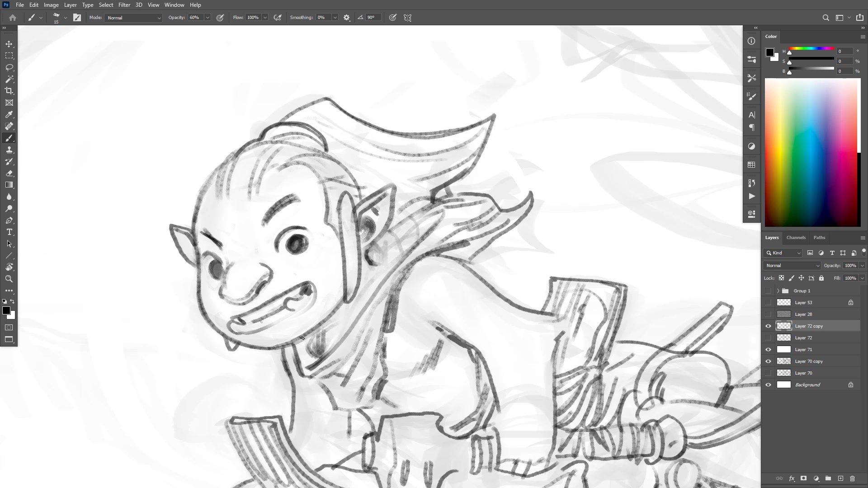The width and height of the screenshot is (868, 488).
Task: Open layer blend mode Normal dropdown
Action: pos(792,265)
